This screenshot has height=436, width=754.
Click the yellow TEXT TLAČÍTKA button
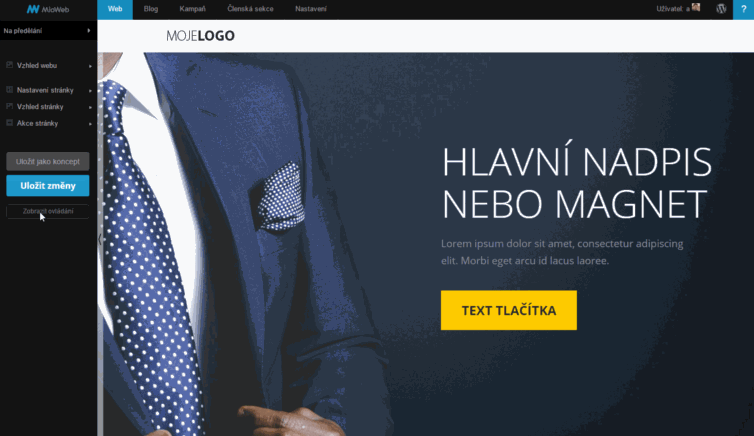509,310
